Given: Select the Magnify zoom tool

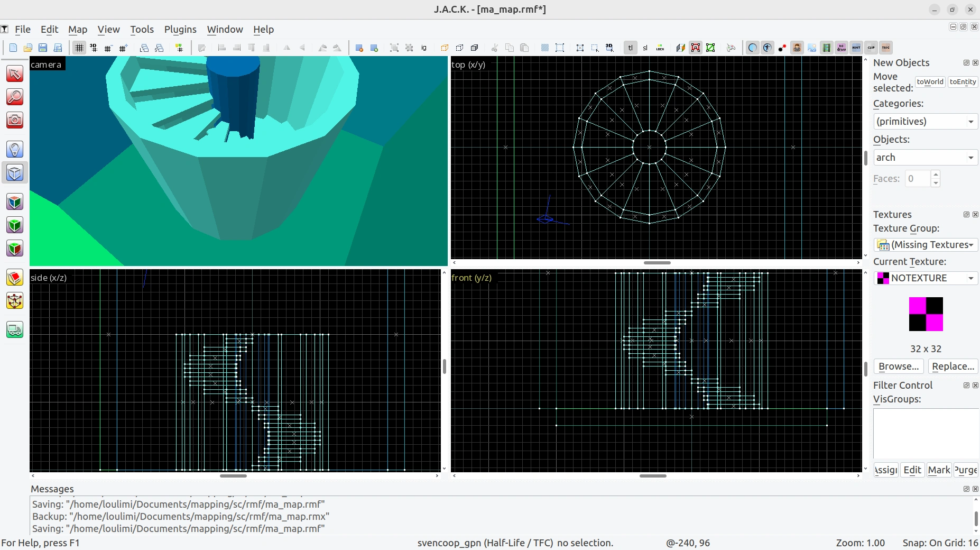Looking at the screenshot, I should point(15,97).
